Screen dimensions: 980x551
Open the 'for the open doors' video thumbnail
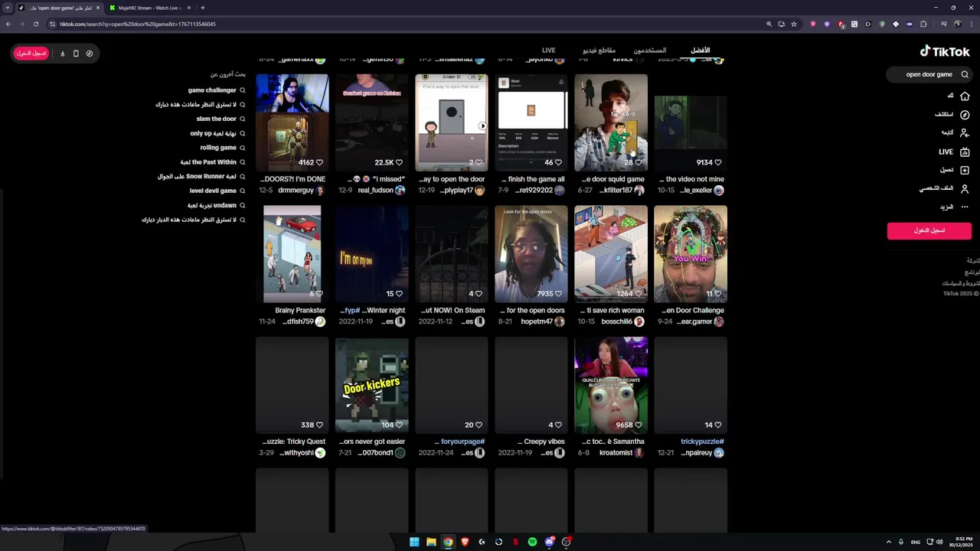click(531, 254)
